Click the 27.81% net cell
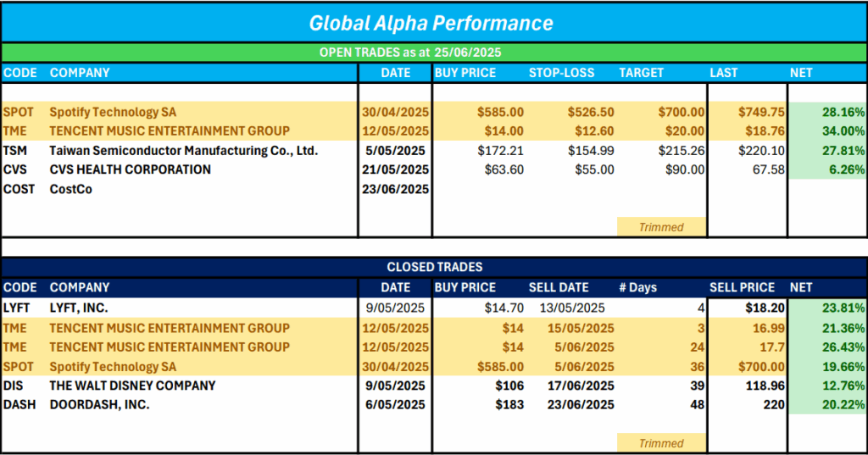The width and height of the screenshot is (868, 455). pyautogui.click(x=843, y=151)
